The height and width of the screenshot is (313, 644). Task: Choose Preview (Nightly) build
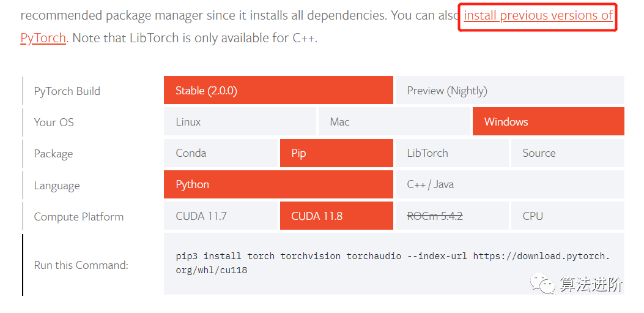point(509,91)
